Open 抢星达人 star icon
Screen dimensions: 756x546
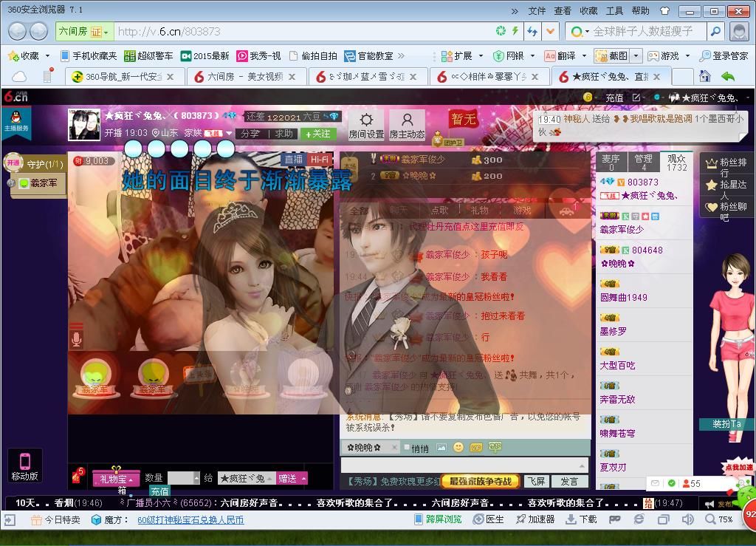[x=712, y=185]
